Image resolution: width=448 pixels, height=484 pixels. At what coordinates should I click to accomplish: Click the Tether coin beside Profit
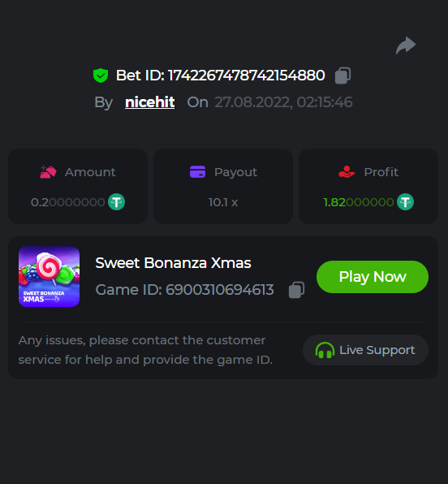click(405, 202)
